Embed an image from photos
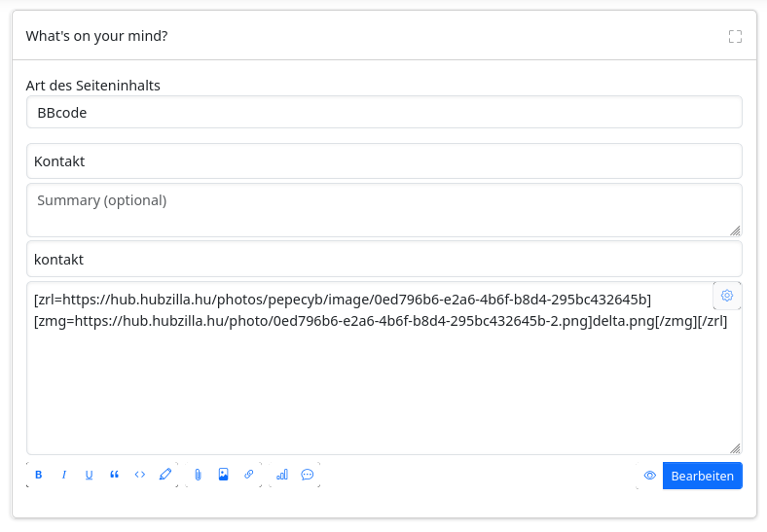This screenshot has width=767, height=532. pos(223,475)
